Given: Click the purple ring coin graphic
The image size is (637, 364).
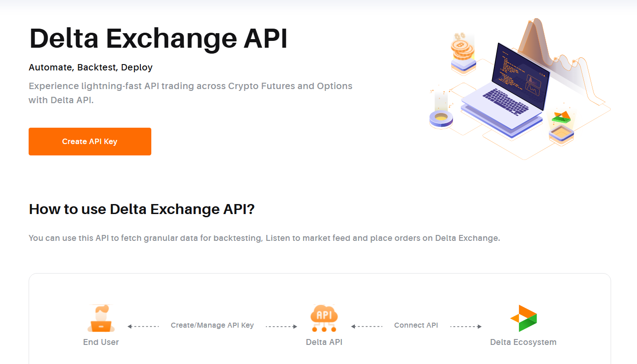Looking at the screenshot, I should click(x=441, y=118).
